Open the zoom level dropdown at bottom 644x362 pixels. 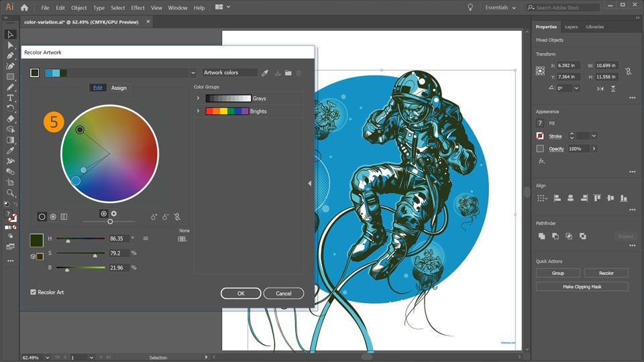47,357
